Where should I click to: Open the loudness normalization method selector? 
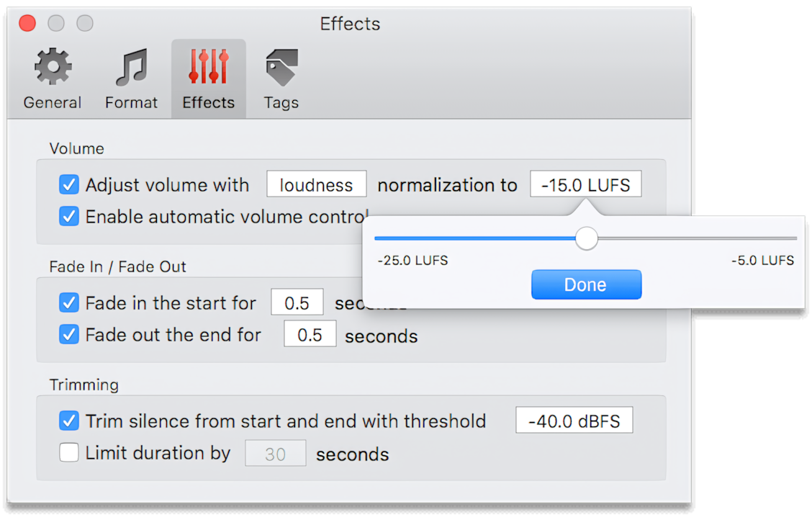pos(316,184)
